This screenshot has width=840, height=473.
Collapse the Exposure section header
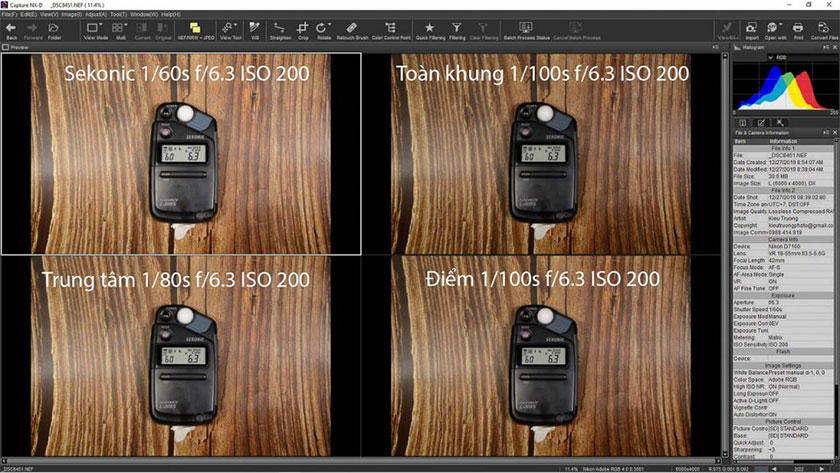783,295
